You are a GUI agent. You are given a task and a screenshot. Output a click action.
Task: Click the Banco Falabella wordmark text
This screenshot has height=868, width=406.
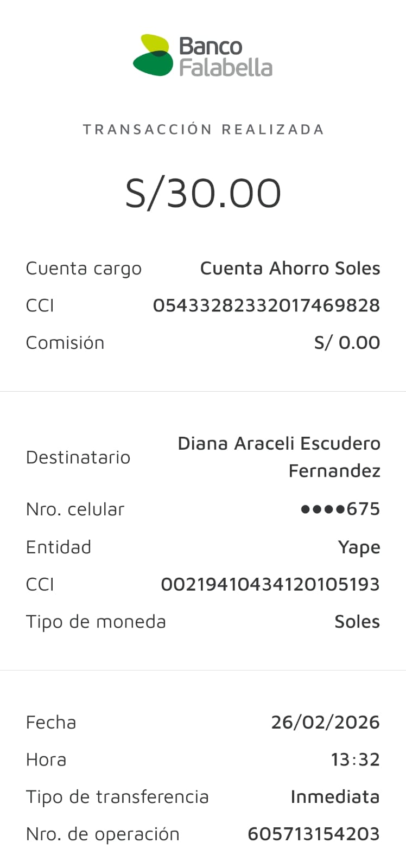tap(225, 57)
